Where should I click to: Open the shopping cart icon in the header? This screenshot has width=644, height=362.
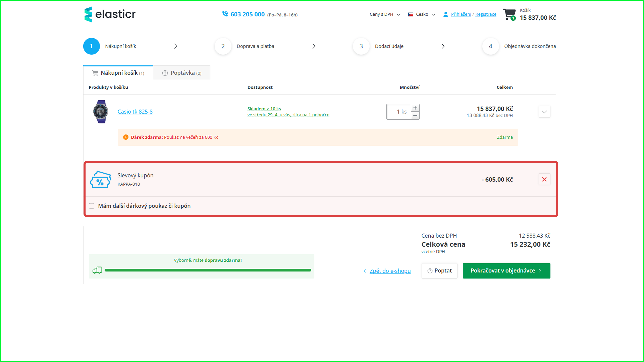(x=509, y=14)
